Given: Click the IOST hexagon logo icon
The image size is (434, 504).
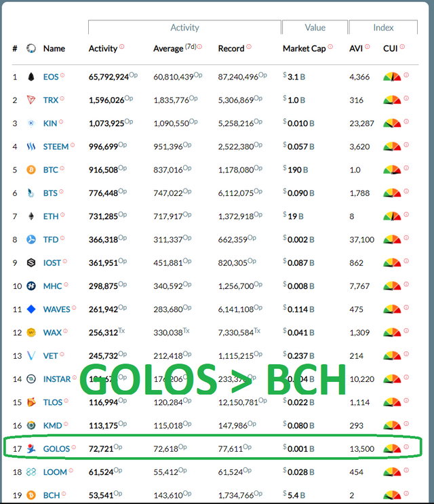Looking at the screenshot, I should click(x=31, y=263).
